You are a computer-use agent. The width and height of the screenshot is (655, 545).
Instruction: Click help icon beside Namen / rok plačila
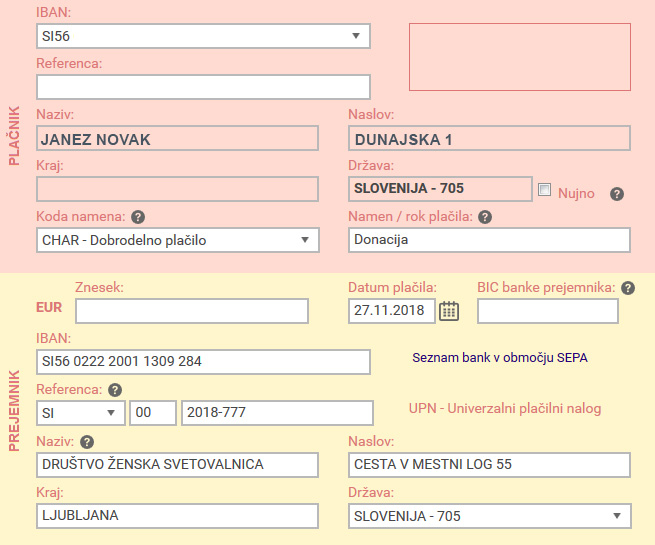coord(484,216)
